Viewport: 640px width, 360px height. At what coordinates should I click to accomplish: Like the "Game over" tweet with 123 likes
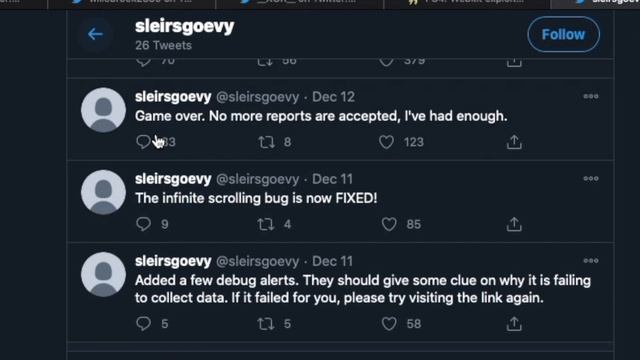click(x=386, y=142)
